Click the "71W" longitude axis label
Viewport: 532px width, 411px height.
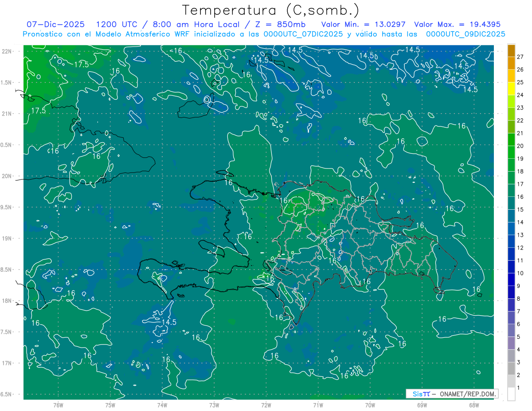point(318,405)
